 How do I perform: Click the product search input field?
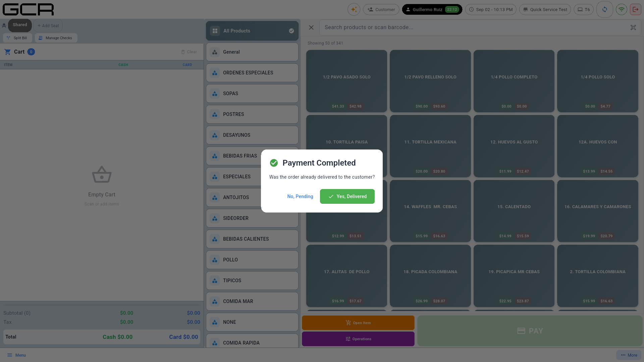pyautogui.click(x=480, y=27)
